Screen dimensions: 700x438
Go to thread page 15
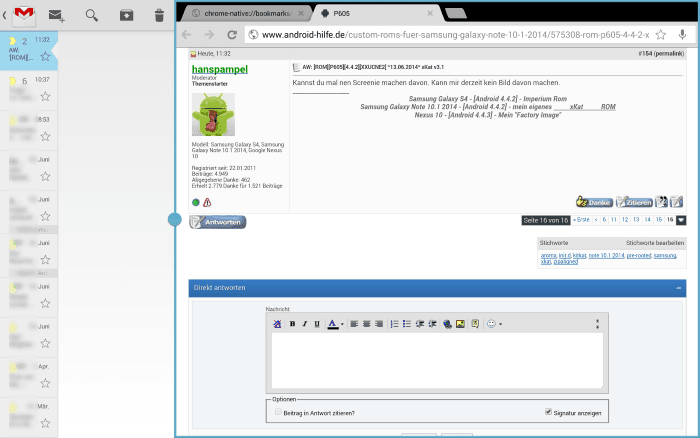[x=659, y=220]
